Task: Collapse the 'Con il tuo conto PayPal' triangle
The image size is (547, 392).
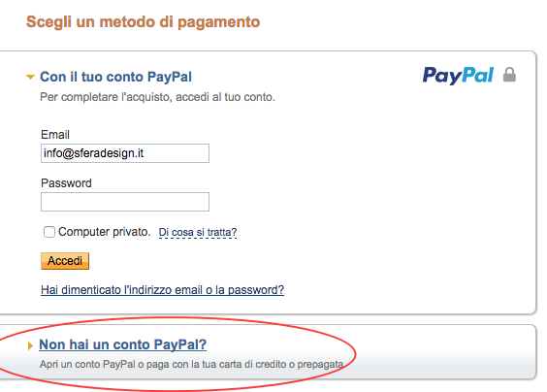Action: click(x=31, y=77)
